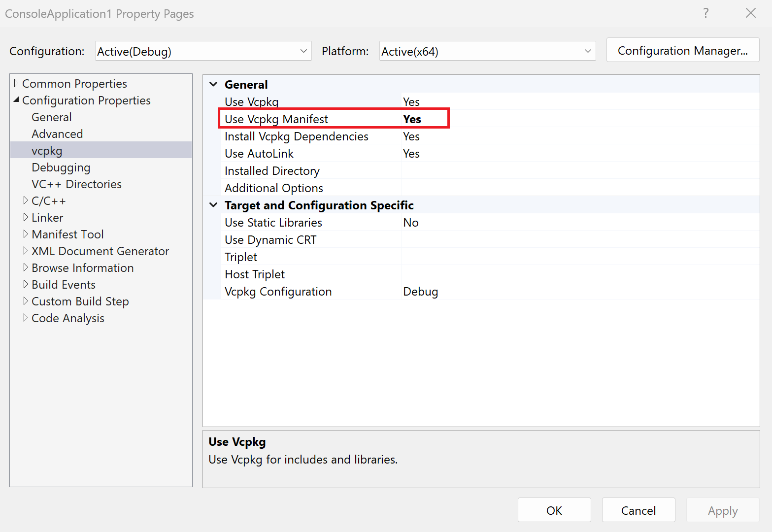Image resolution: width=772 pixels, height=532 pixels.
Task: Open Configuration Manager
Action: pos(682,50)
